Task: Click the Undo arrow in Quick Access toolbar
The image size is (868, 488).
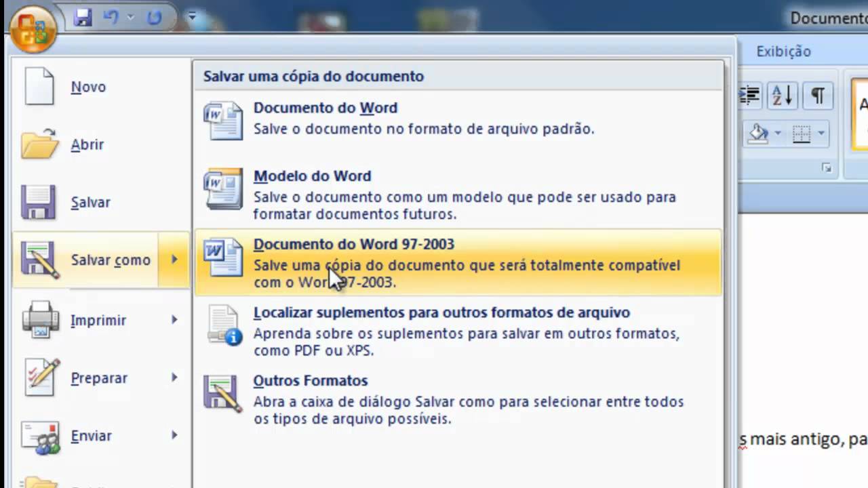Action: click(x=111, y=18)
